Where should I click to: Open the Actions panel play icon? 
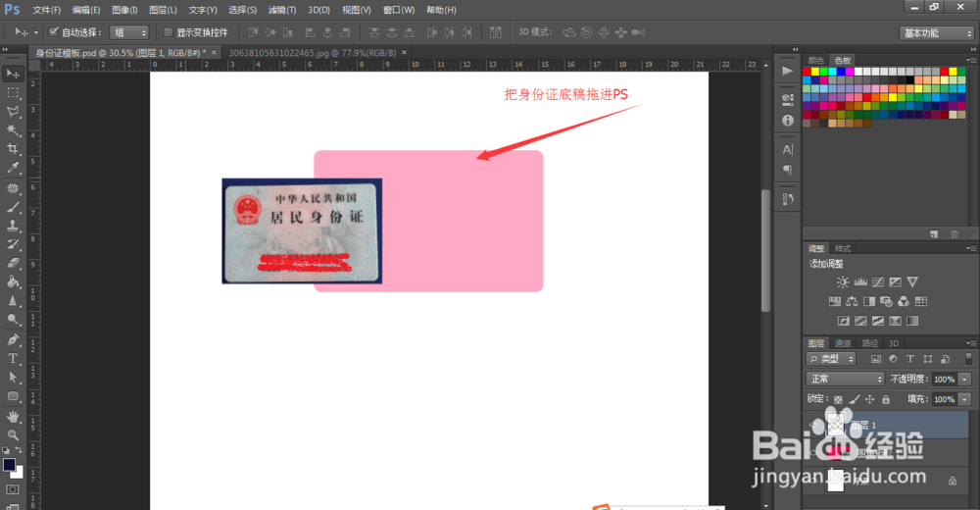point(788,72)
